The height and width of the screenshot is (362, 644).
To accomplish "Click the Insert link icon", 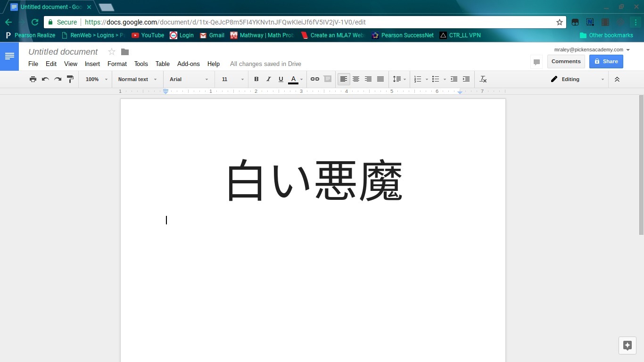I will (x=314, y=79).
